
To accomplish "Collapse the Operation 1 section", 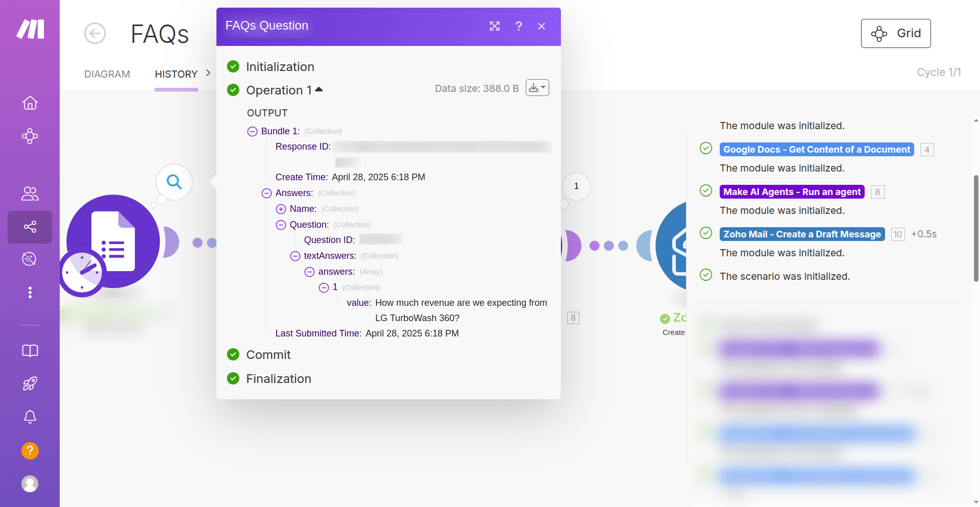I will coord(319,89).
